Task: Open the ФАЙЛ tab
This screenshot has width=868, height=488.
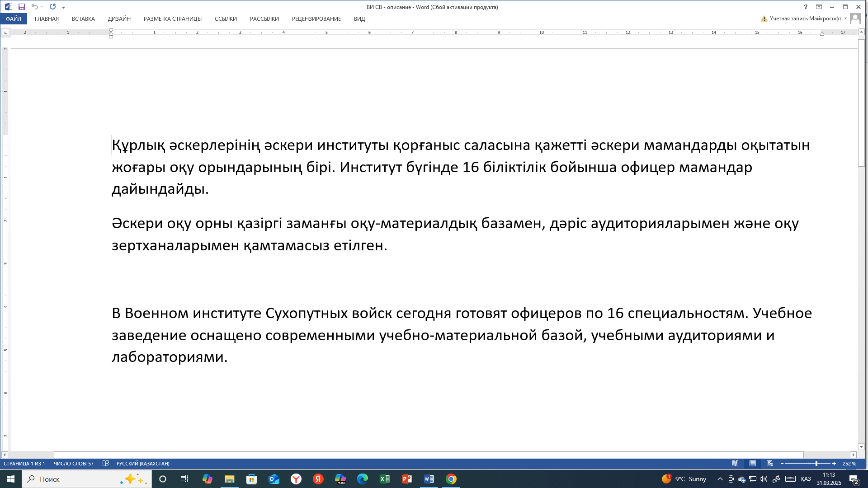Action: [14, 19]
